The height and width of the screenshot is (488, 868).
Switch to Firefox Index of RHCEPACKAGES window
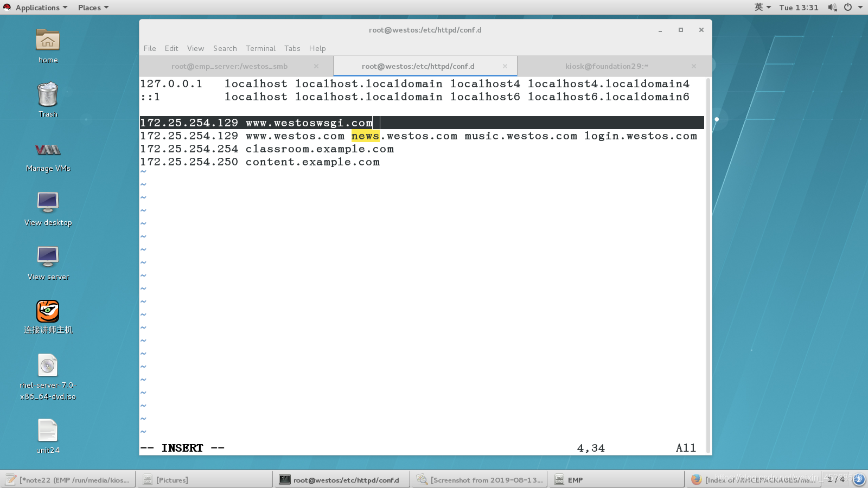point(754,480)
